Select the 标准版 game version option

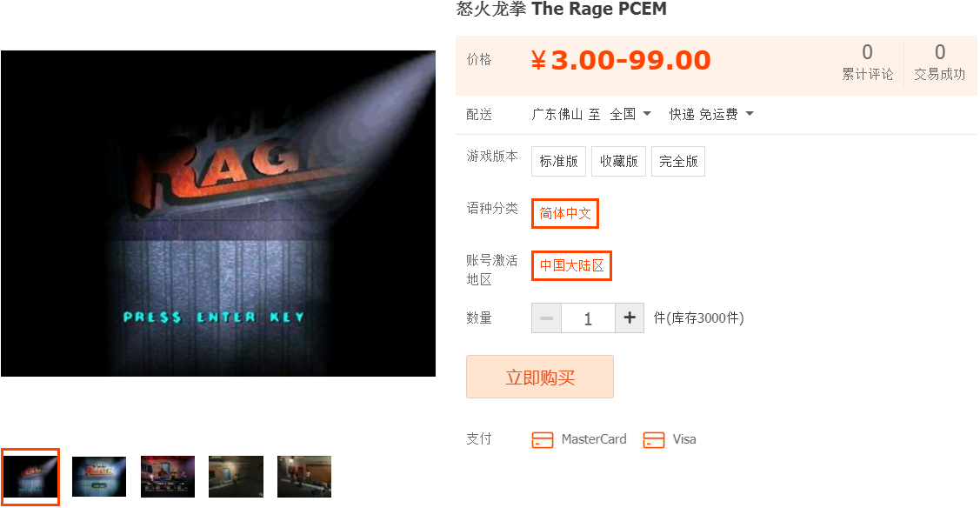(558, 161)
